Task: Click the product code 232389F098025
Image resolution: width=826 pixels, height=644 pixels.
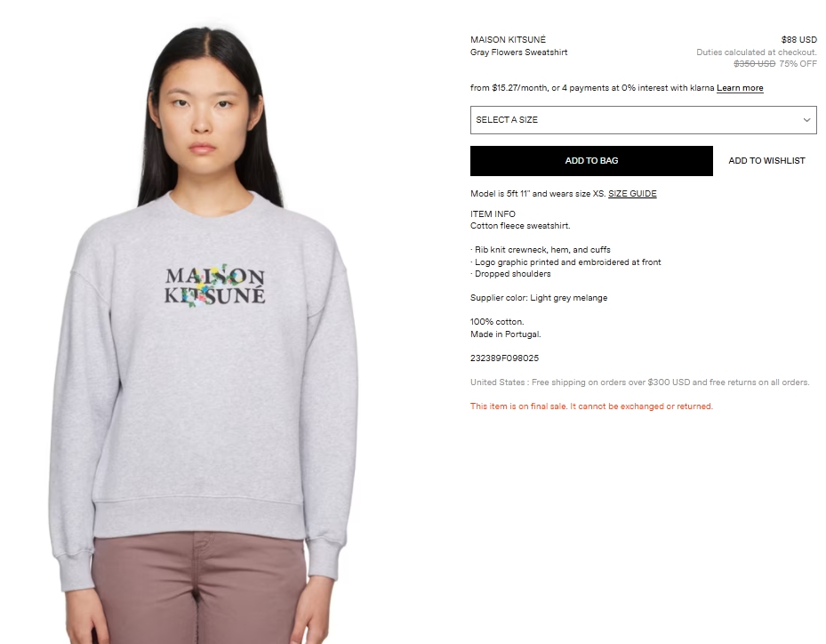Action: coord(505,358)
